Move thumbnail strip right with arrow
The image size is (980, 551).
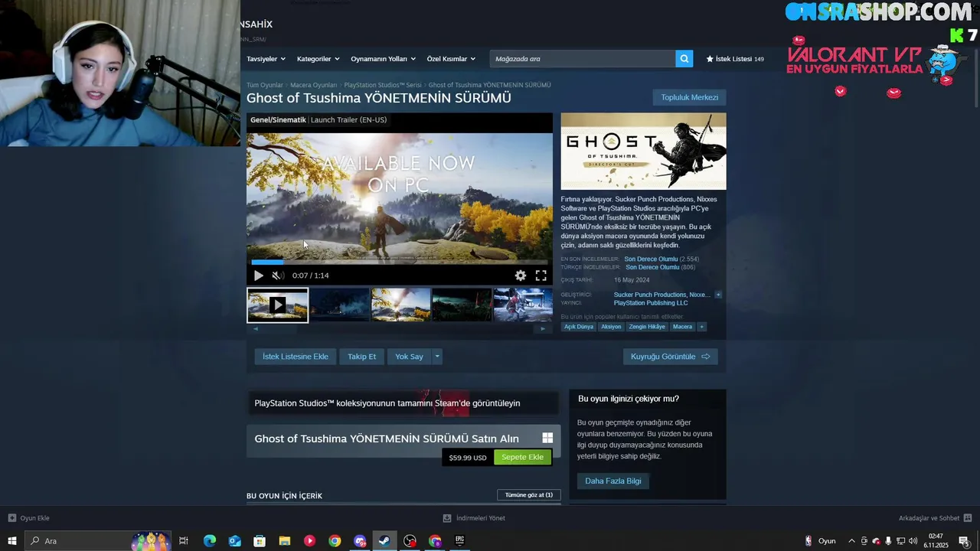(543, 329)
